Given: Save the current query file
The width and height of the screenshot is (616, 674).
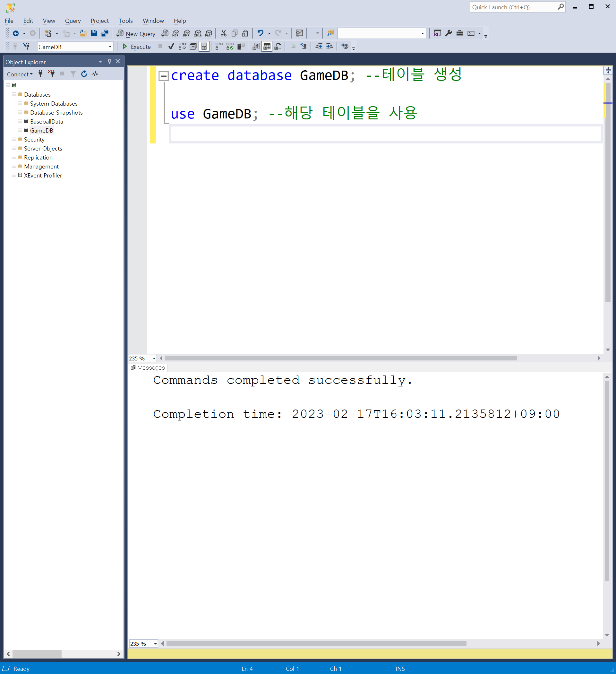Looking at the screenshot, I should pyautogui.click(x=94, y=33).
